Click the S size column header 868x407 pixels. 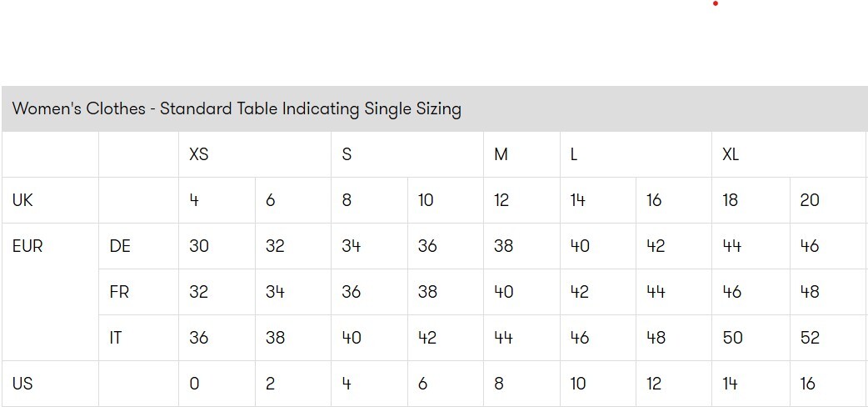347,154
